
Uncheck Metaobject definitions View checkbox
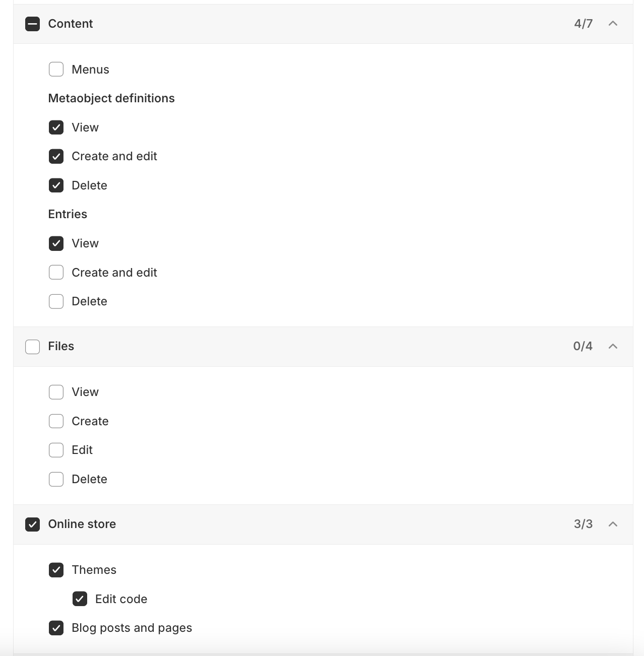tap(56, 127)
